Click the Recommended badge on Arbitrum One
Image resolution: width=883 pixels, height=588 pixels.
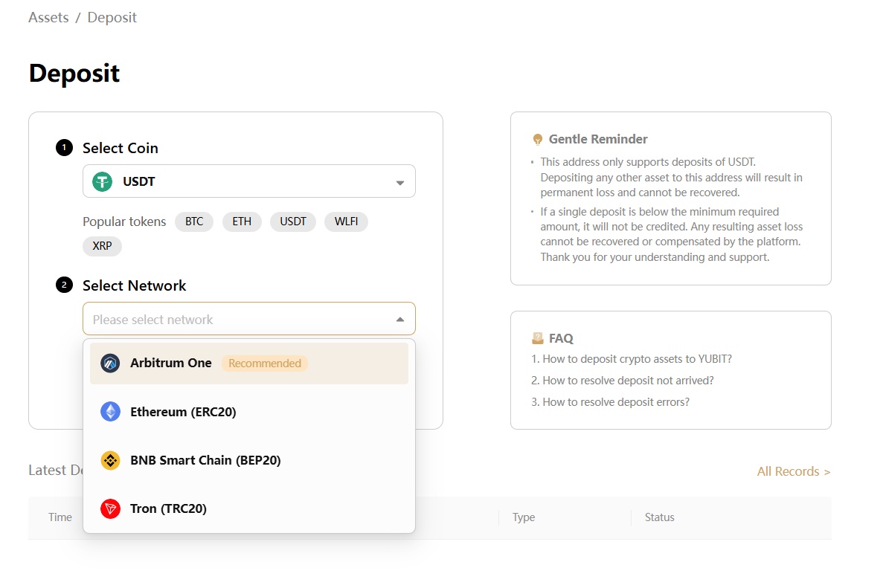pyautogui.click(x=265, y=364)
